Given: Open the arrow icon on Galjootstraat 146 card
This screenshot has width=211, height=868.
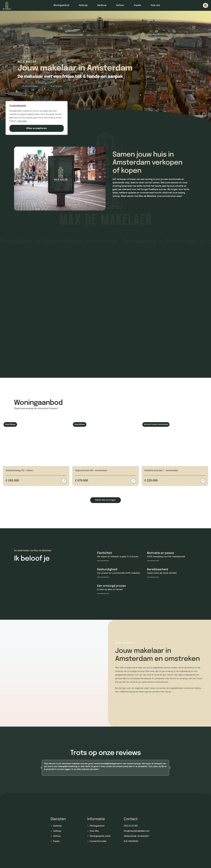Looking at the screenshot, I should click(x=133, y=481).
